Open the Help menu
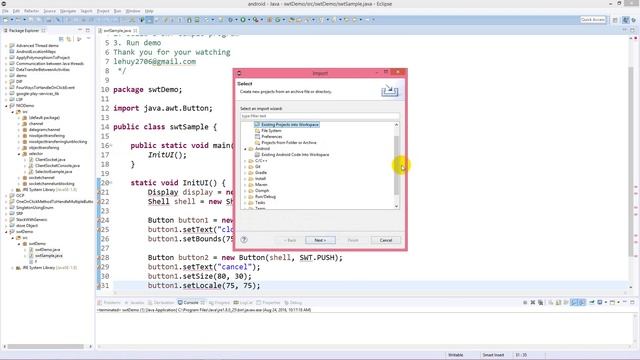This screenshot has width=640, height=360. pyautogui.click(x=149, y=11)
